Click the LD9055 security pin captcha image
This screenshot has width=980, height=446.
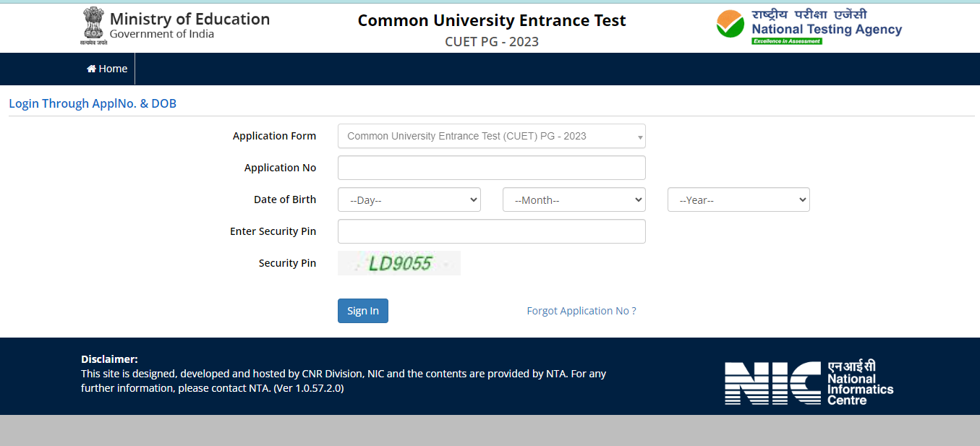[x=399, y=263]
